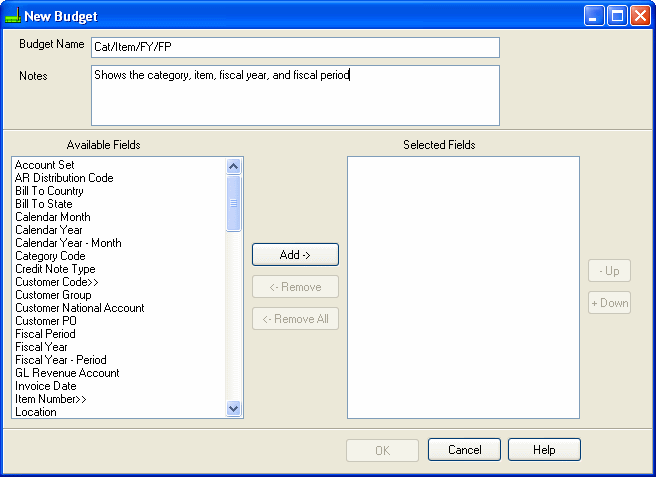
Task: Select Account Set from Available Fields
Action: tap(45, 165)
